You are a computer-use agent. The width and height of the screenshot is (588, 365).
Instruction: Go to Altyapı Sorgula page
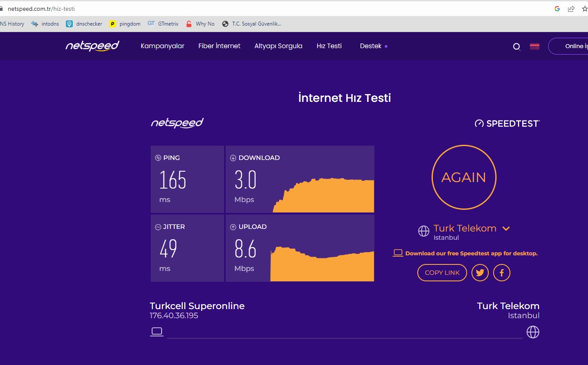tap(278, 46)
